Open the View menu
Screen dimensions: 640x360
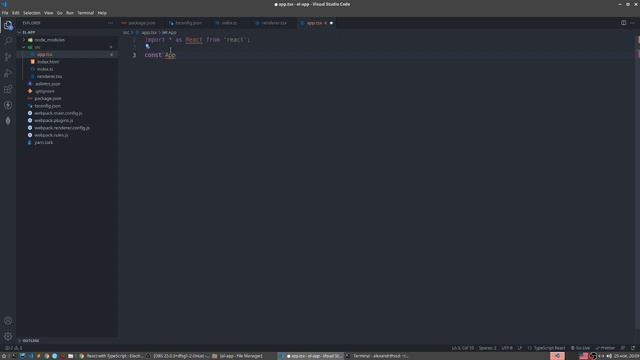point(49,13)
